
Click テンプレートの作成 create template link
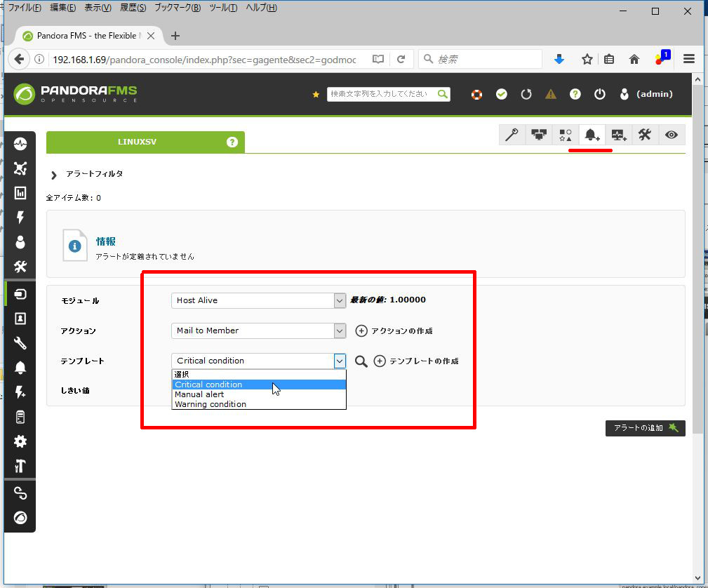pos(416,361)
